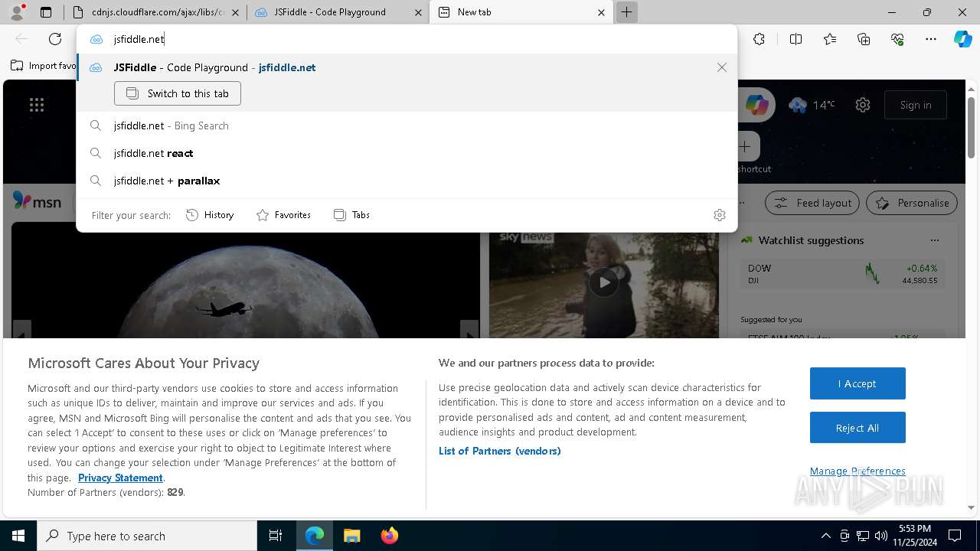Click the Refresh page icon

tap(55, 39)
